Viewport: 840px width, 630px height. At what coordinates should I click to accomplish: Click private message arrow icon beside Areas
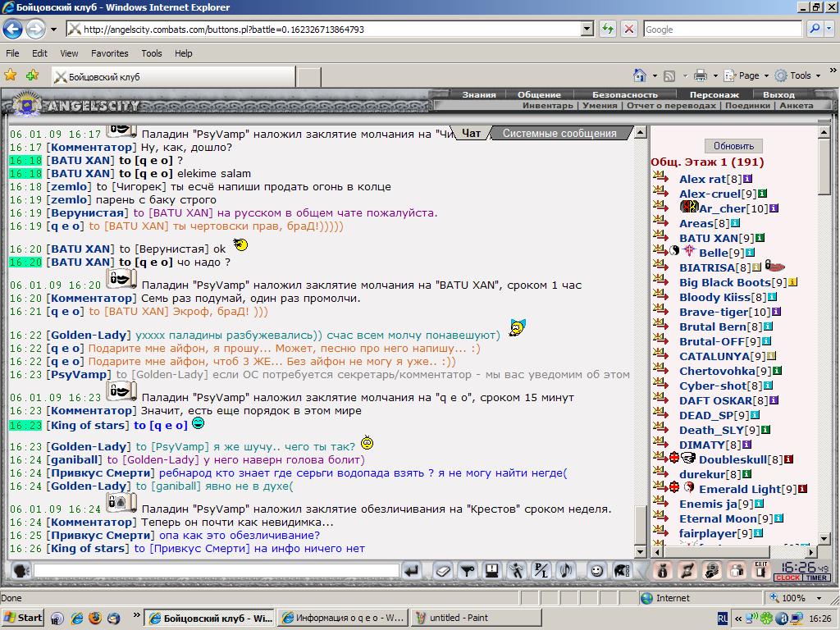(660, 222)
